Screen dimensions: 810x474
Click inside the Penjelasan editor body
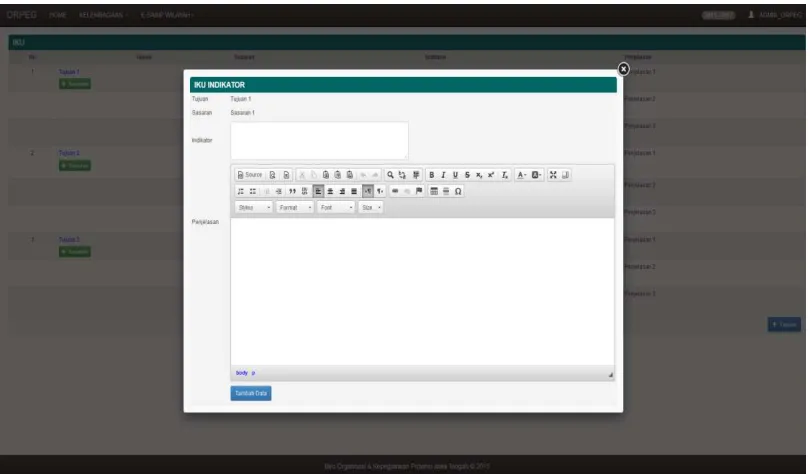pos(422,291)
